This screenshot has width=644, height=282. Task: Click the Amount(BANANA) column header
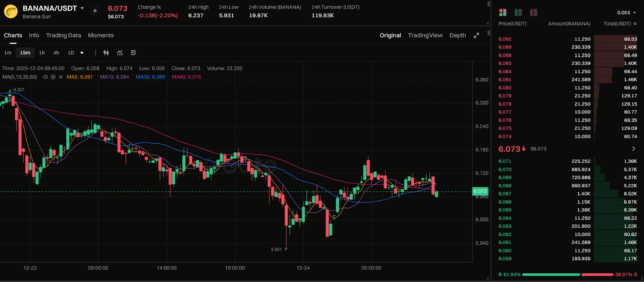pyautogui.click(x=569, y=24)
